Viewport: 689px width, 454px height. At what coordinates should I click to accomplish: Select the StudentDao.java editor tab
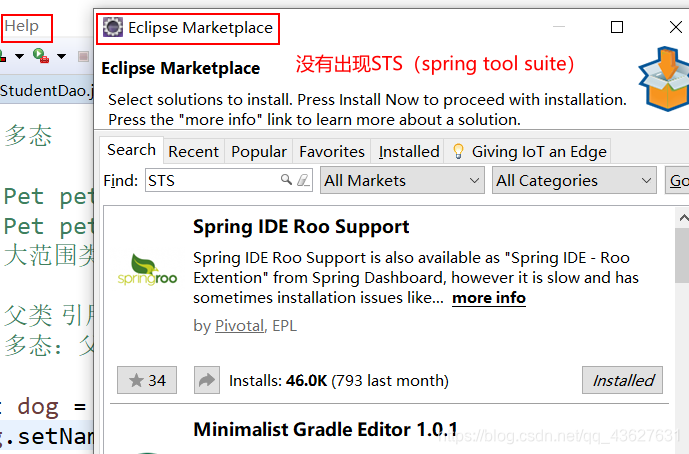(46, 91)
